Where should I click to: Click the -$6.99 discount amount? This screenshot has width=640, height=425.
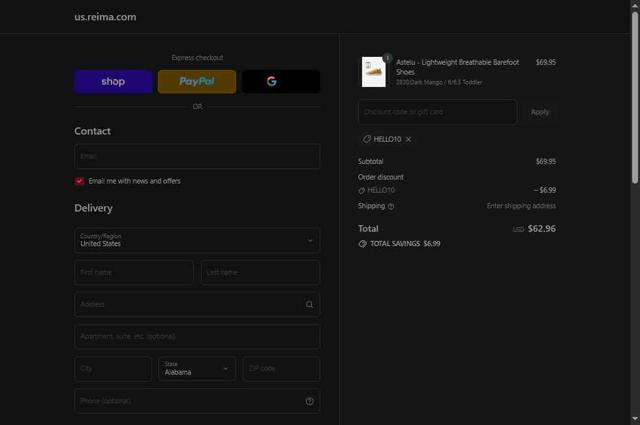pyautogui.click(x=544, y=190)
